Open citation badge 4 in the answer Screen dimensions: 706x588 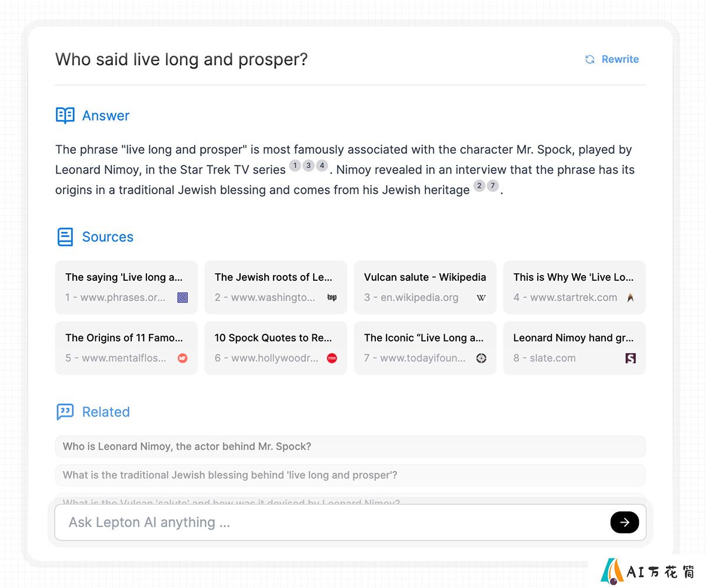click(322, 166)
